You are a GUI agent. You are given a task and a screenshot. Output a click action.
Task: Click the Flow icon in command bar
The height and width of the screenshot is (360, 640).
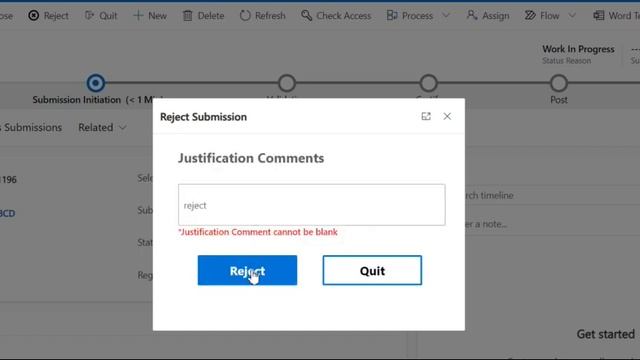coord(530,16)
